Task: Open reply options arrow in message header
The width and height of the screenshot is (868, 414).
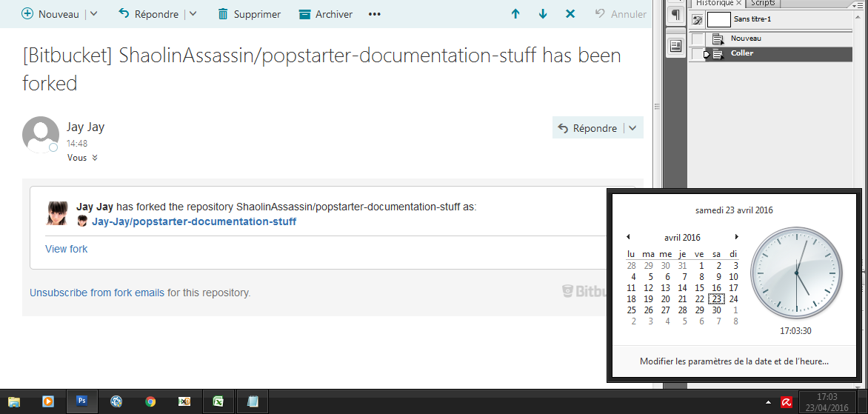Action: pyautogui.click(x=632, y=128)
